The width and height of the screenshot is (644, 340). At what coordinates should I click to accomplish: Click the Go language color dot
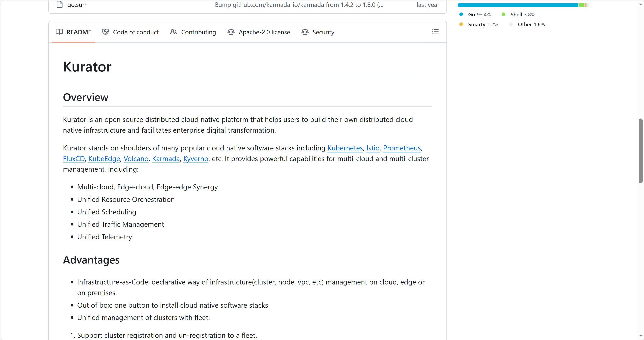pos(461,14)
